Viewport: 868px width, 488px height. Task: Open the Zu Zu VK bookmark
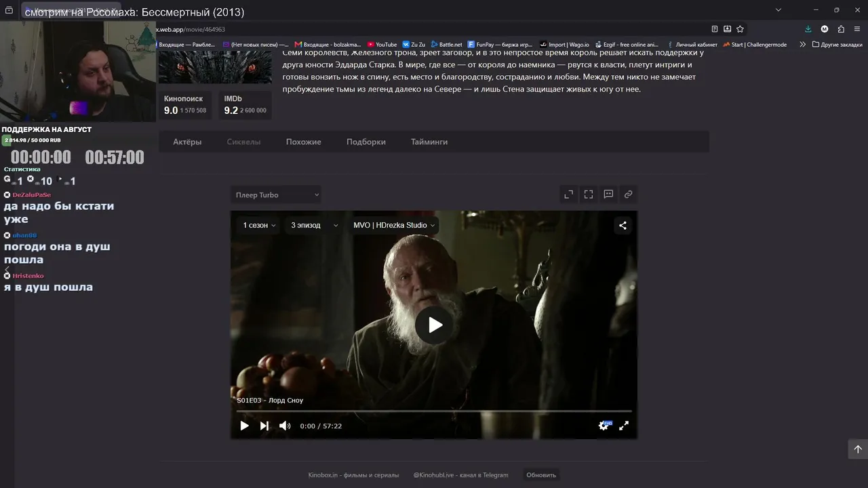(414, 45)
